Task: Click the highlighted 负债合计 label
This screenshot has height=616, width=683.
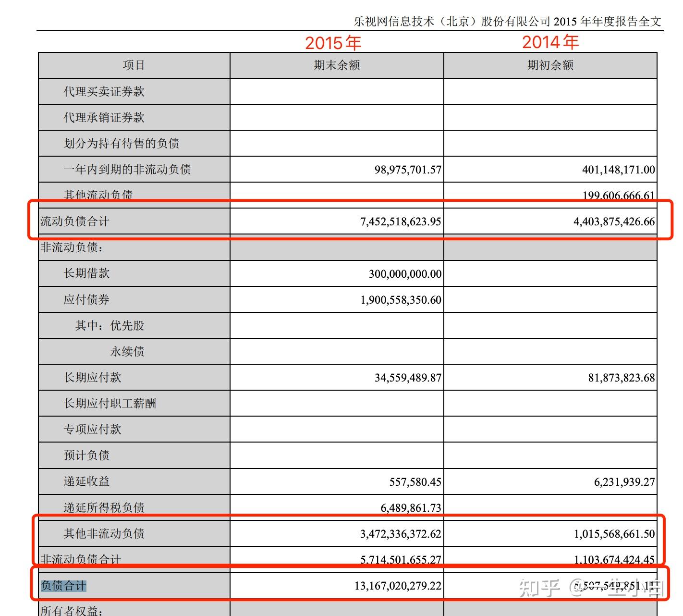Action: point(63,586)
